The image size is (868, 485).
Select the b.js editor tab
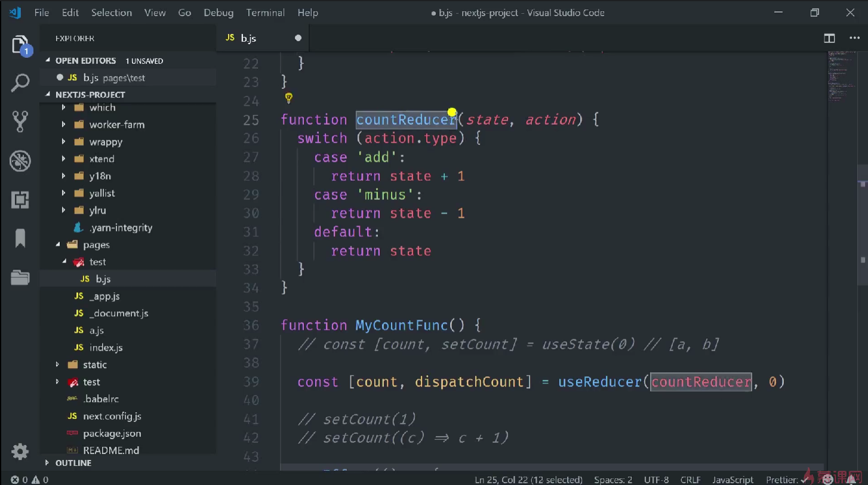coord(263,38)
